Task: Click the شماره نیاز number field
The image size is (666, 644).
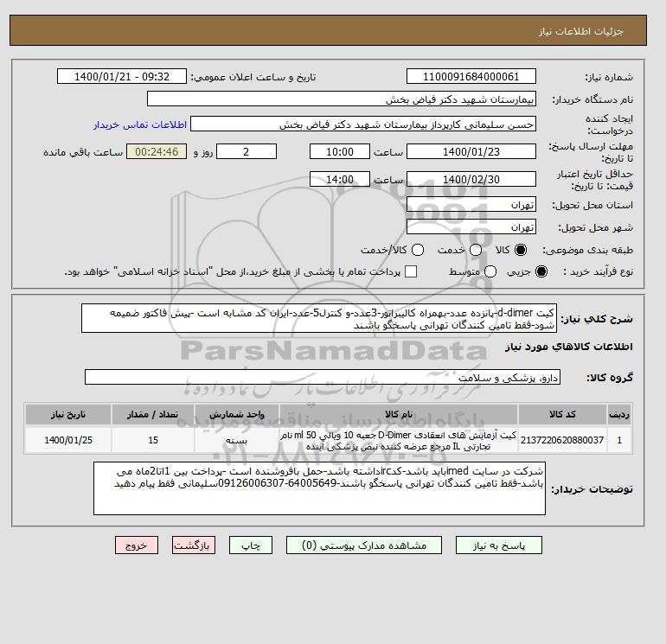Action: pos(471,76)
